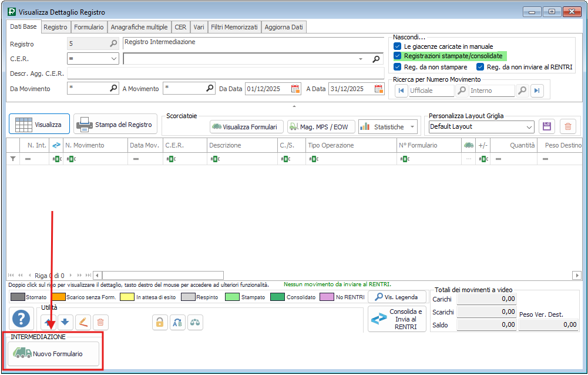Switch to the Formulario tab

(x=89, y=27)
